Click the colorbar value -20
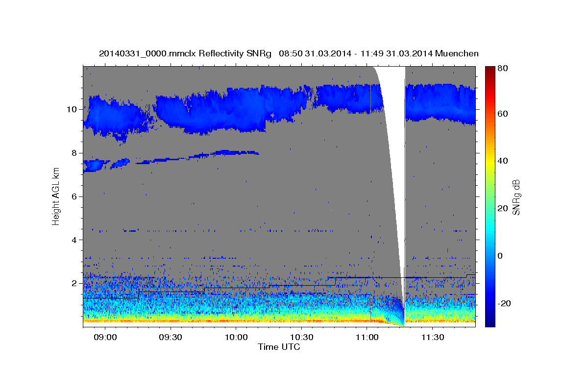This screenshot has width=588, height=392. [504, 303]
